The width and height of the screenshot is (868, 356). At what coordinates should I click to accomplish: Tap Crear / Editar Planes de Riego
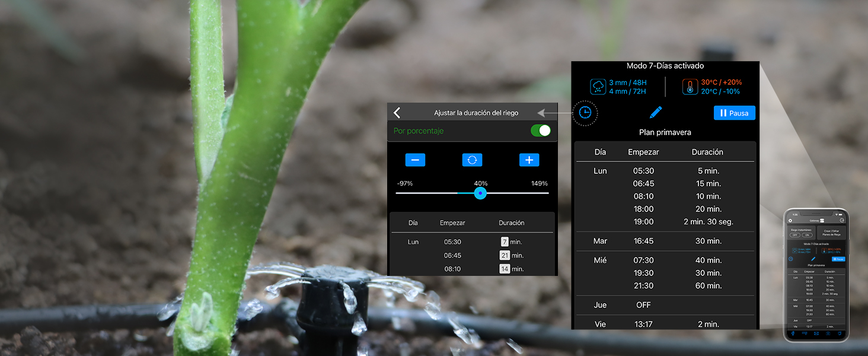831,234
